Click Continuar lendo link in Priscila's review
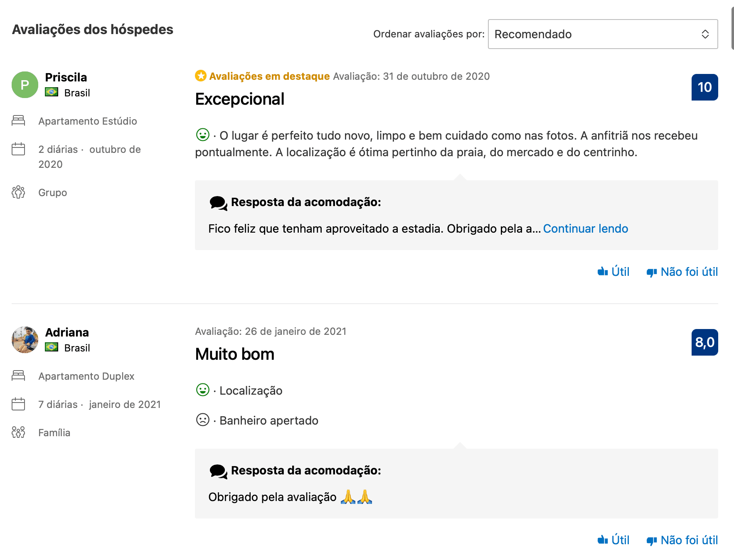 click(x=585, y=228)
